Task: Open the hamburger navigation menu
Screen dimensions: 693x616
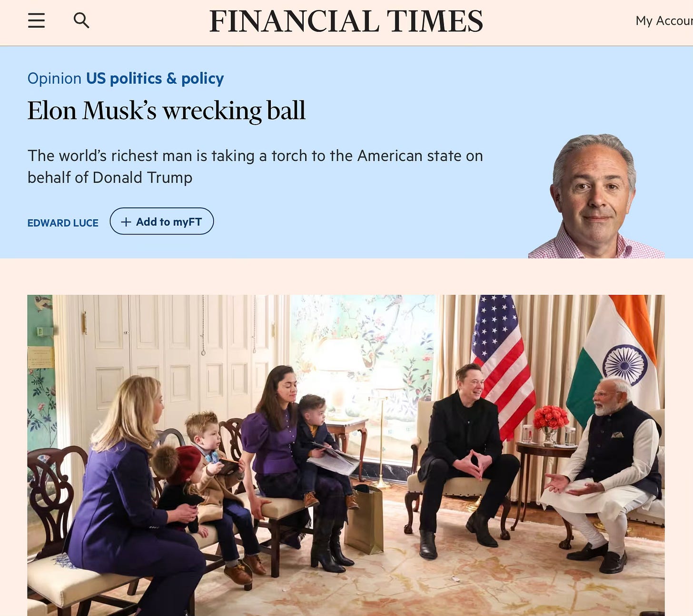Action: (x=36, y=20)
